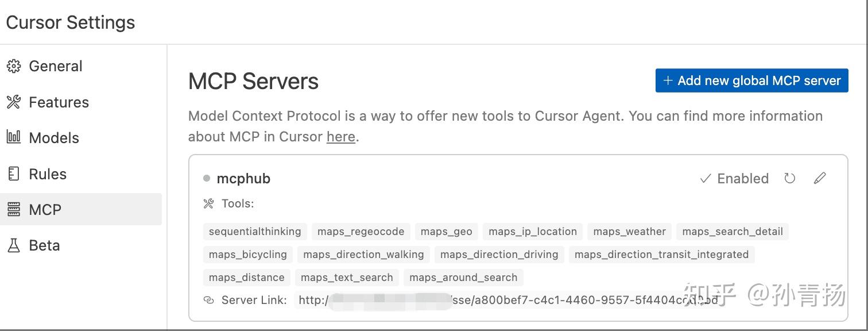Click the refresh icon for mcphub server
The image size is (868, 331).
click(790, 179)
